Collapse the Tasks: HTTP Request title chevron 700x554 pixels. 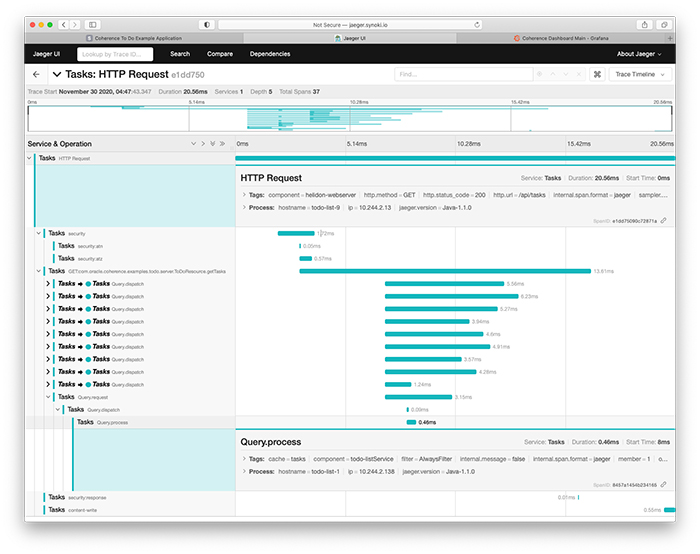point(57,75)
